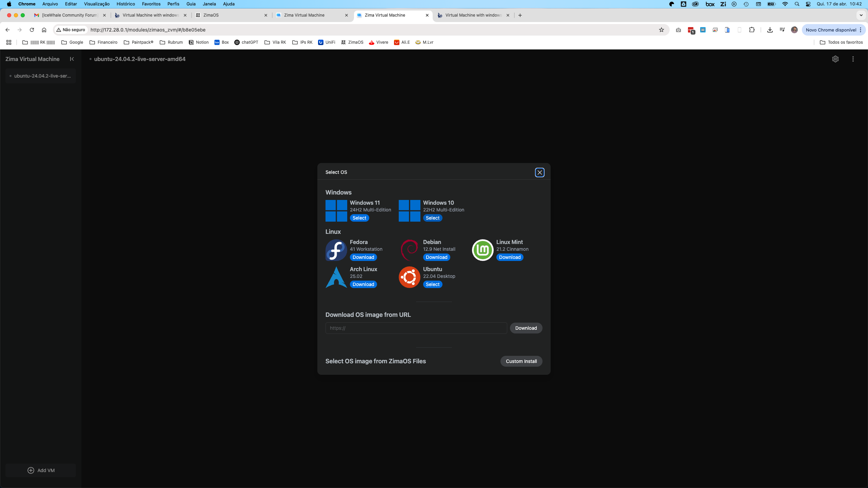Viewport: 868px width, 488px height.
Task: Select ubuntu-24.04.2-live-server VM in sidebar
Action: click(x=41, y=76)
